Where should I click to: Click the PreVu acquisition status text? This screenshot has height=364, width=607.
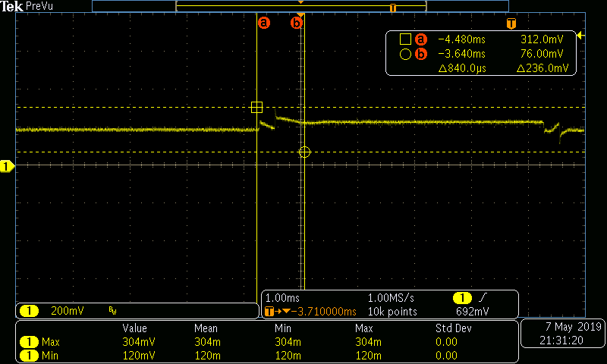(x=39, y=6)
